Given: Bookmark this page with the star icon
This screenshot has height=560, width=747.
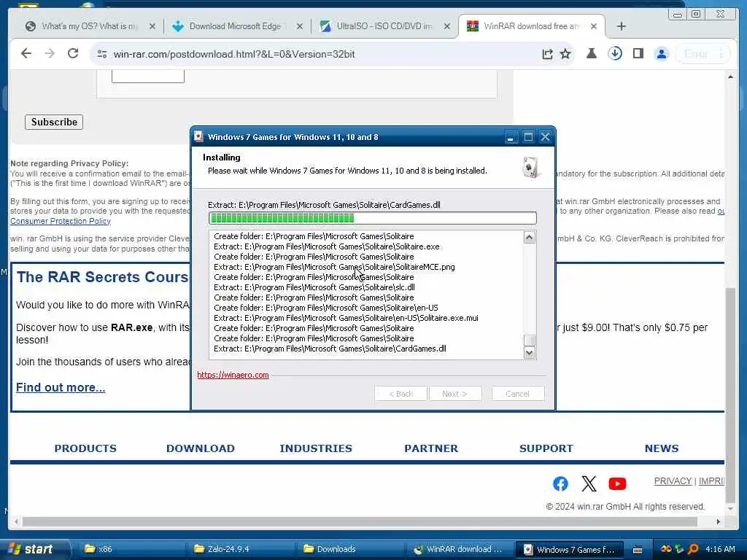Looking at the screenshot, I should pos(565,54).
